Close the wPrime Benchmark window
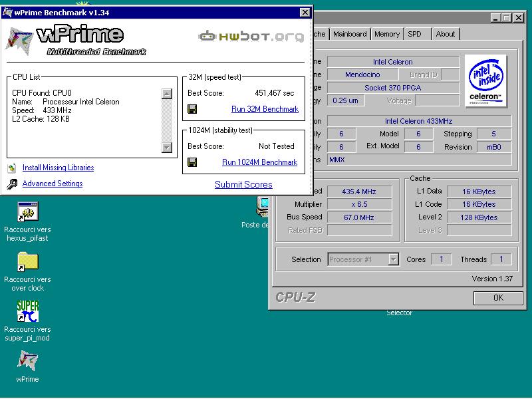This screenshot has height=399, width=532. click(x=305, y=13)
